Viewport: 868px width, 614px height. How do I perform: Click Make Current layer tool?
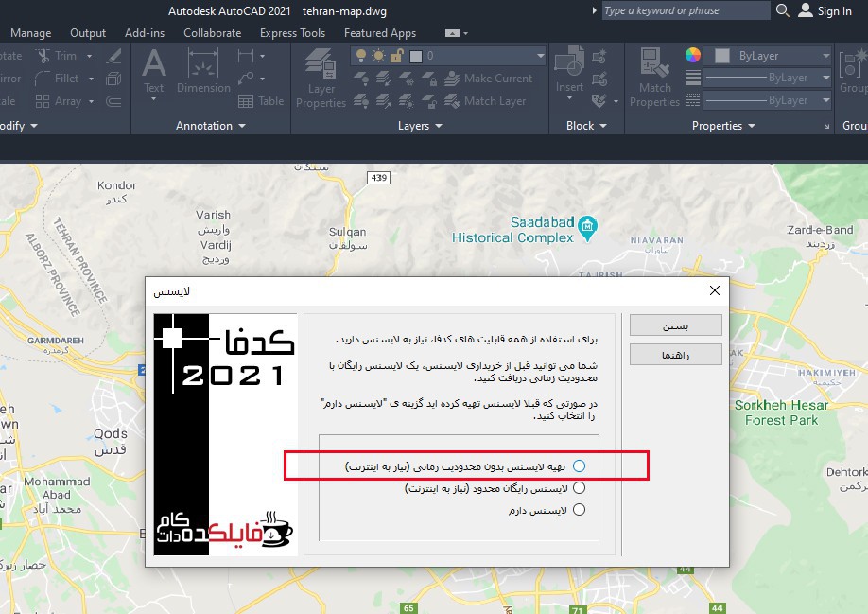pyautogui.click(x=488, y=79)
